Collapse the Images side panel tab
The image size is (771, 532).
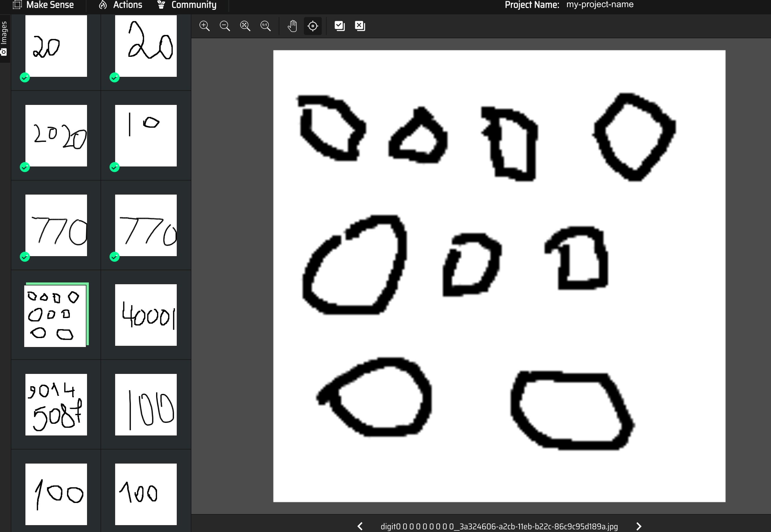[4, 38]
